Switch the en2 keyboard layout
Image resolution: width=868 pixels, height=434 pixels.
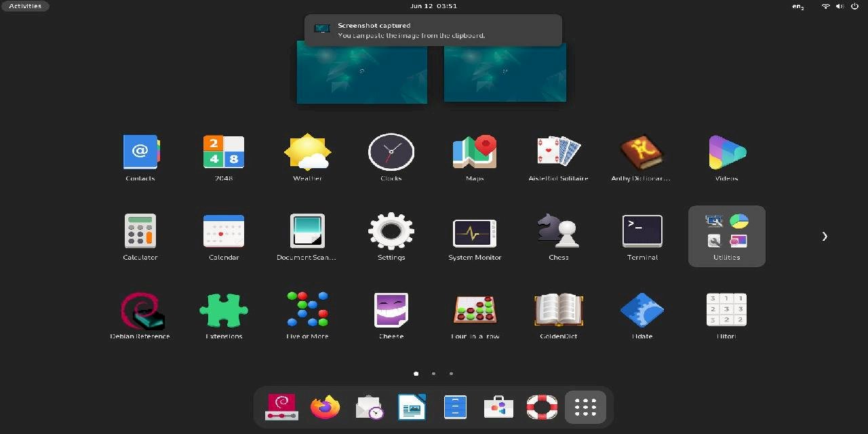[797, 6]
